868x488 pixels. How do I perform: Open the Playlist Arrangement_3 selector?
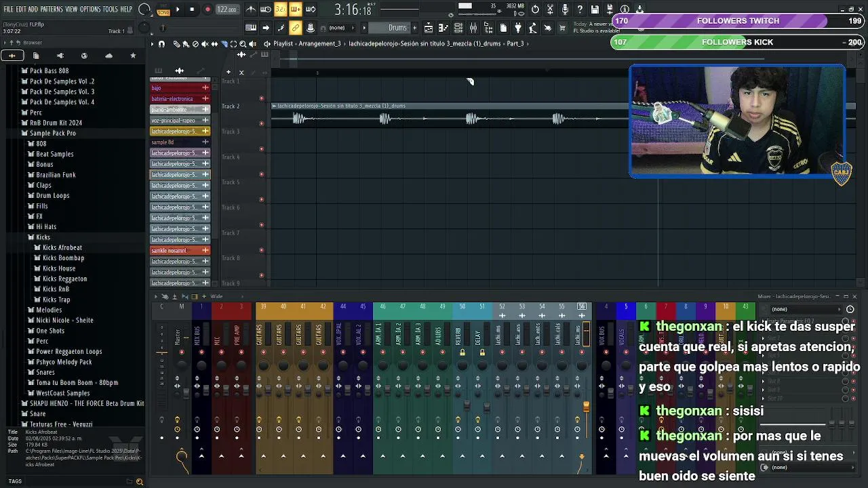(x=307, y=43)
